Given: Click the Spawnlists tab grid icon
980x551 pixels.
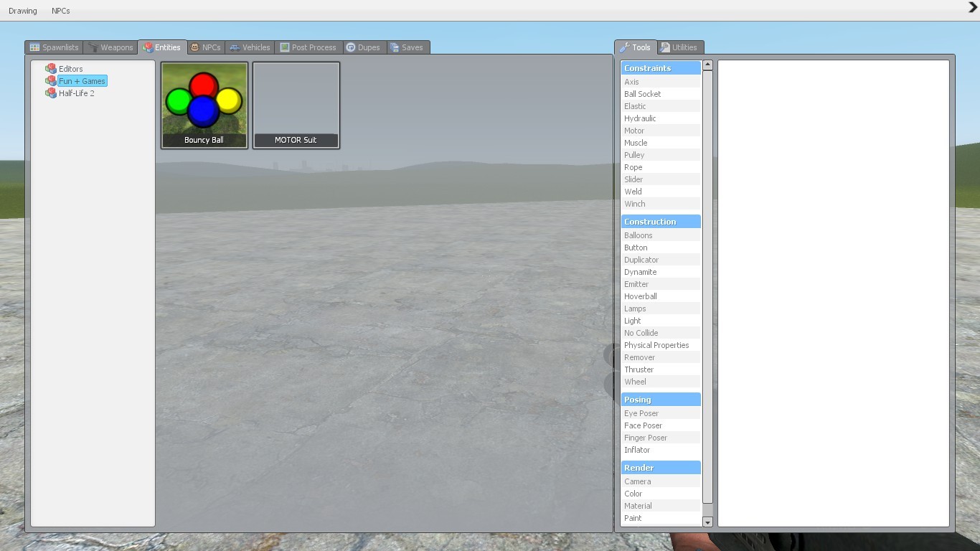Looking at the screenshot, I should pos(34,47).
